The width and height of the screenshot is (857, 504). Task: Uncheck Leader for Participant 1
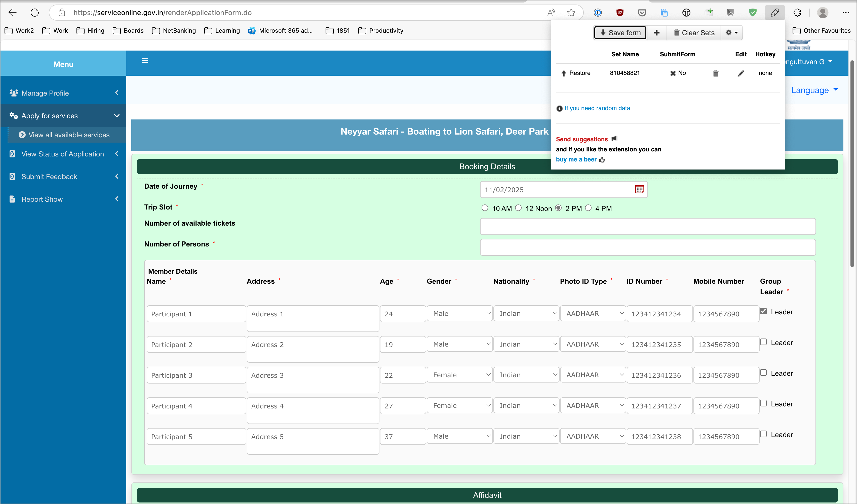coord(764,311)
